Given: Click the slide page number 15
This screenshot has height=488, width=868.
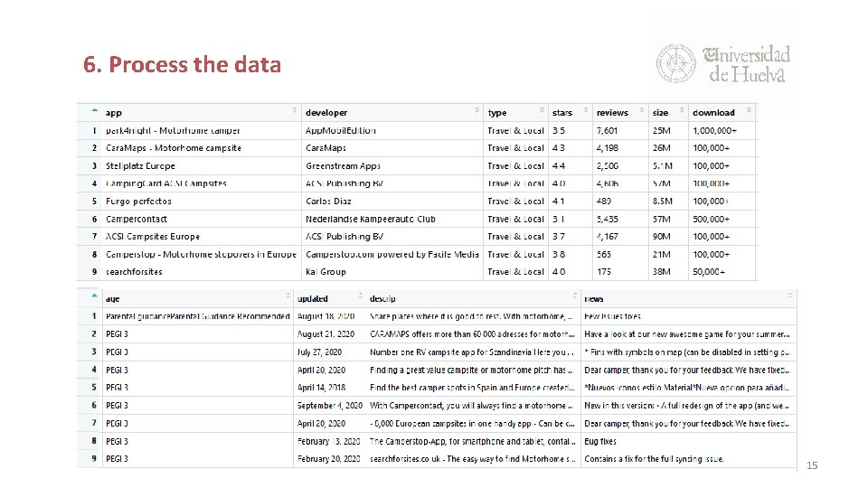Looking at the screenshot, I should coord(812,465).
